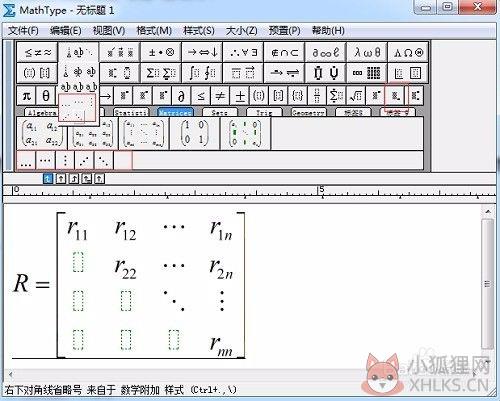The image size is (500, 401).
Task: Open the summation templates palette
Action: click(161, 73)
